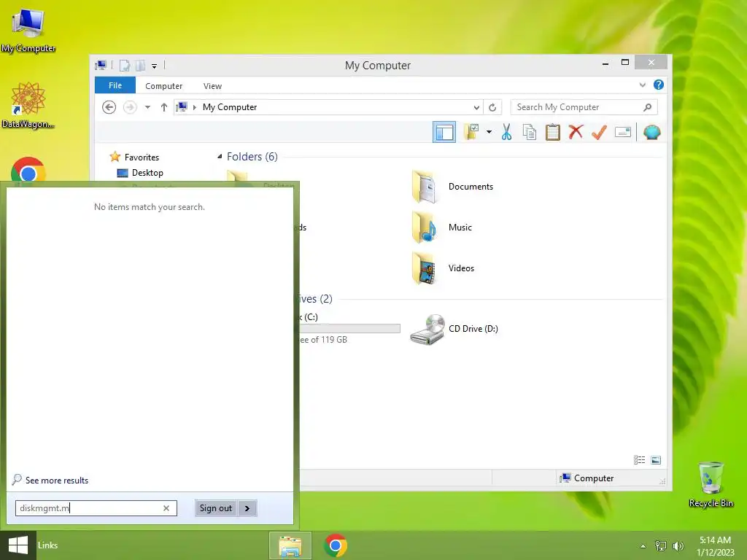
Task: Click the Rename icon in toolbar
Action: click(x=623, y=132)
